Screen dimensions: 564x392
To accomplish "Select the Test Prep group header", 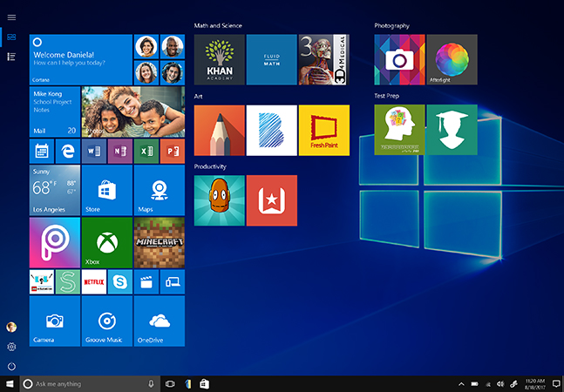I will (387, 96).
